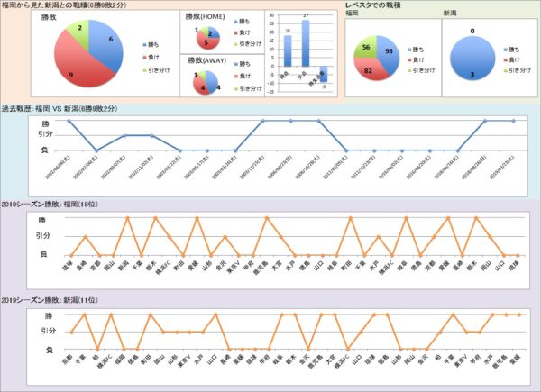Click 勝 axis label in 福岡 season chart

41,220
